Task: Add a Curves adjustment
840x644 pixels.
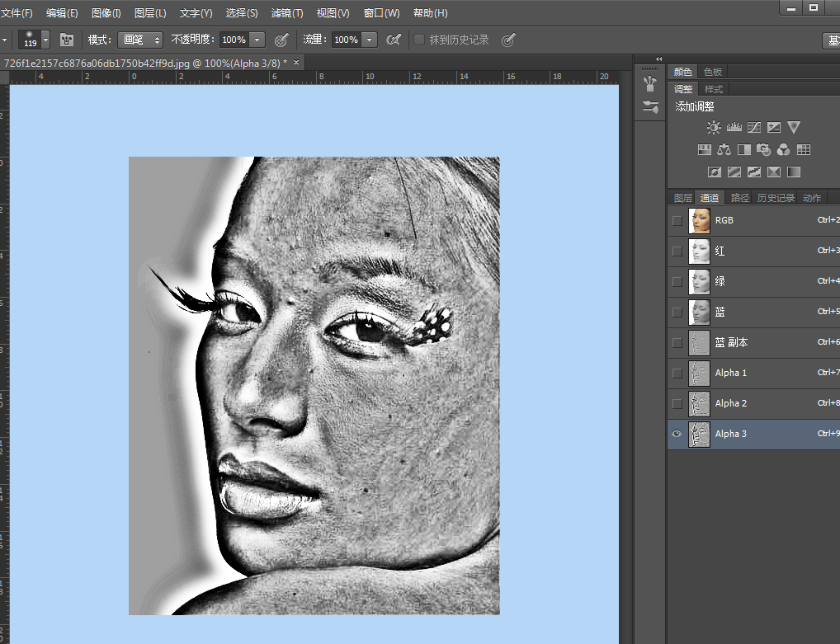Action: click(x=753, y=128)
